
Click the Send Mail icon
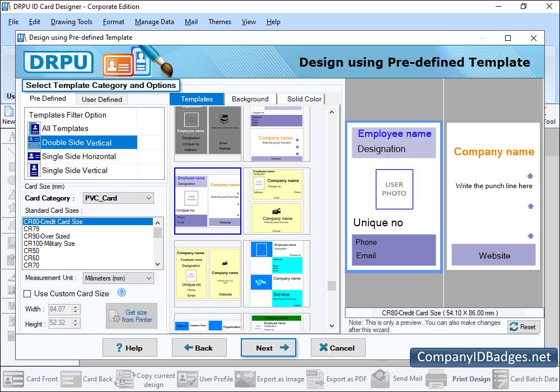381,379
